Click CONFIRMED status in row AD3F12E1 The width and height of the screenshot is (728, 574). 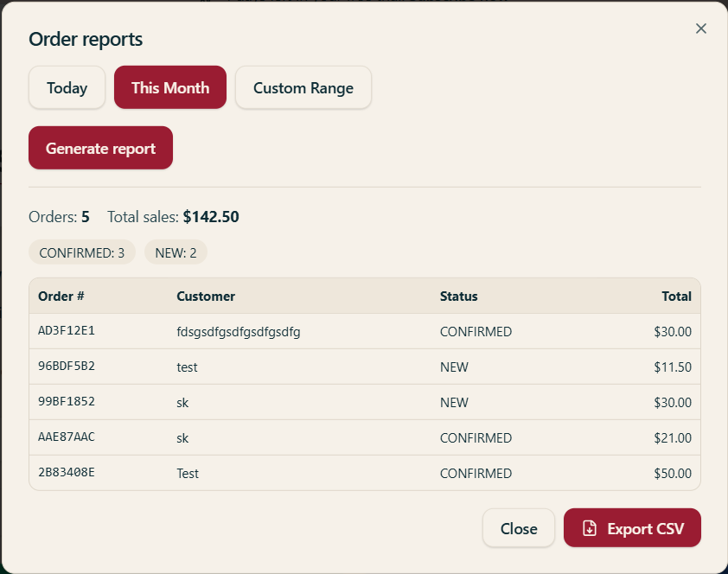tap(476, 332)
